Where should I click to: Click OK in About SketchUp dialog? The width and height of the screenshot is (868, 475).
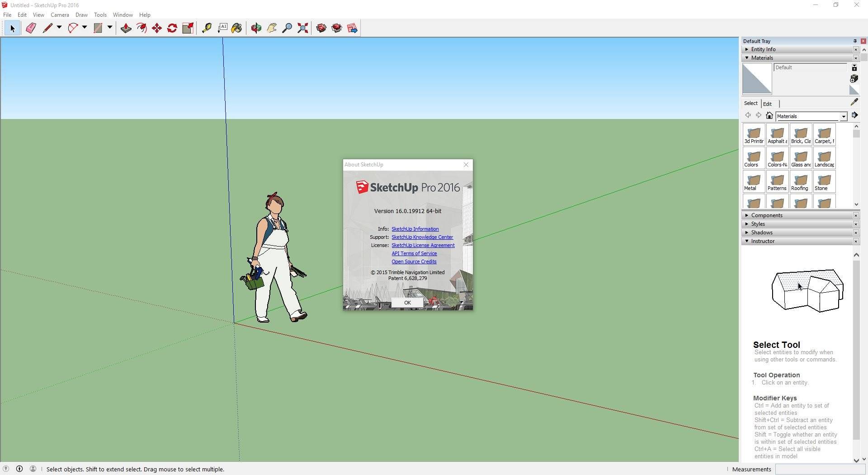pyautogui.click(x=407, y=303)
